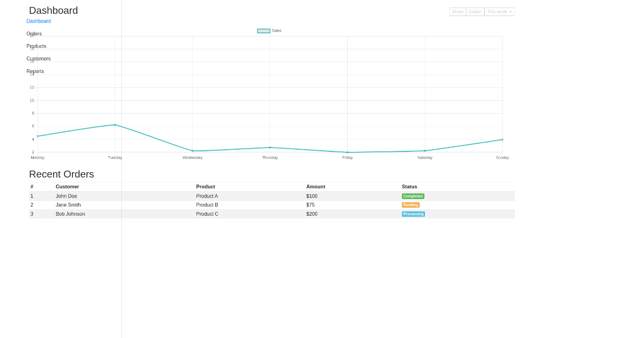The height and width of the screenshot is (338, 644).
Task: Click the Amount column header
Action: [316, 187]
